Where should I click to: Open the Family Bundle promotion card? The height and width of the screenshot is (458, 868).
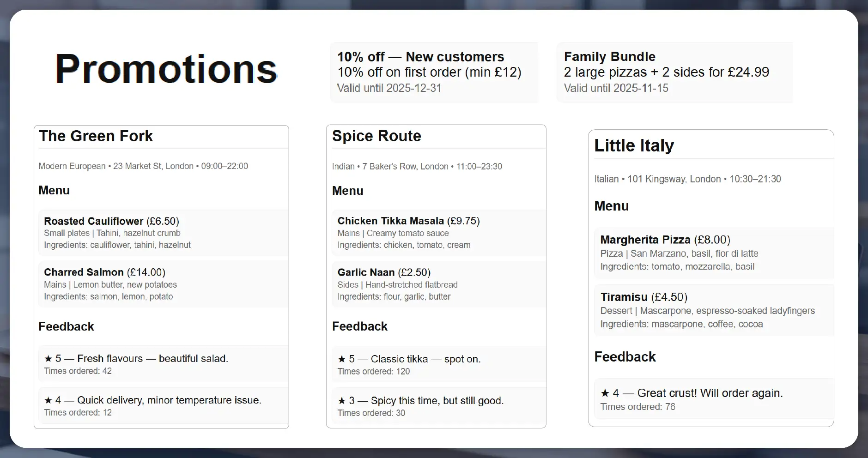coord(674,72)
